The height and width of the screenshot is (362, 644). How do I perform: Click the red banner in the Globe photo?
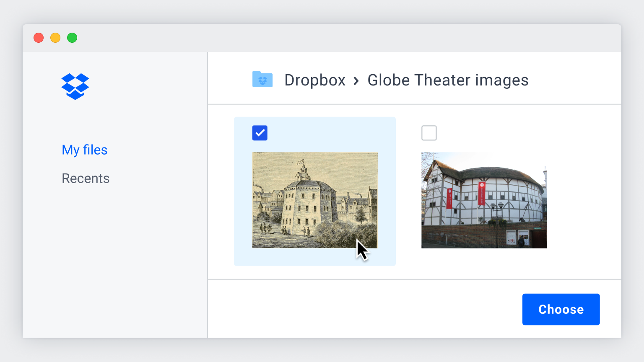pyautogui.click(x=481, y=194)
